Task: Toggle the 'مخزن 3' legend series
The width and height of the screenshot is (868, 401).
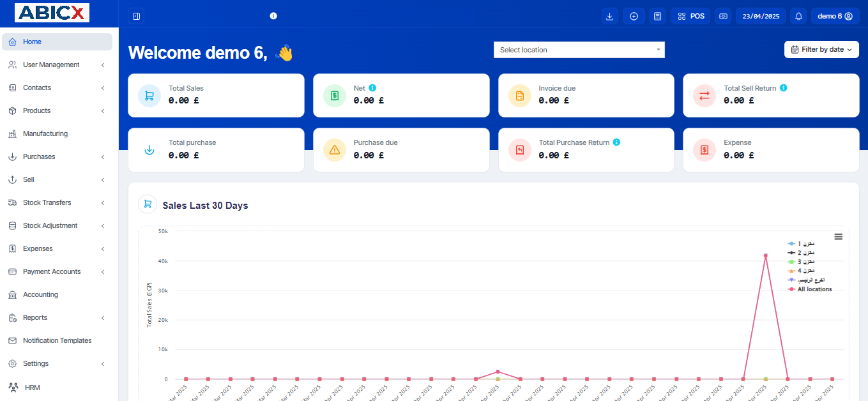Action: click(805, 262)
